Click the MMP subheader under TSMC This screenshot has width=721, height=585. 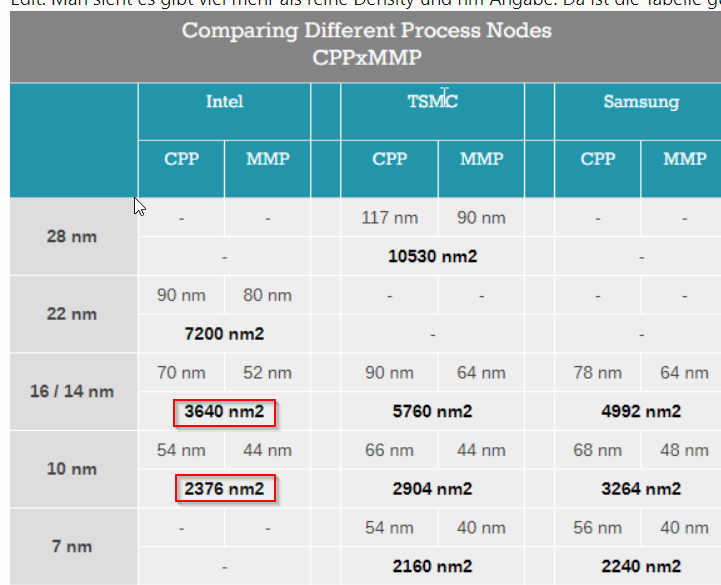point(481,159)
